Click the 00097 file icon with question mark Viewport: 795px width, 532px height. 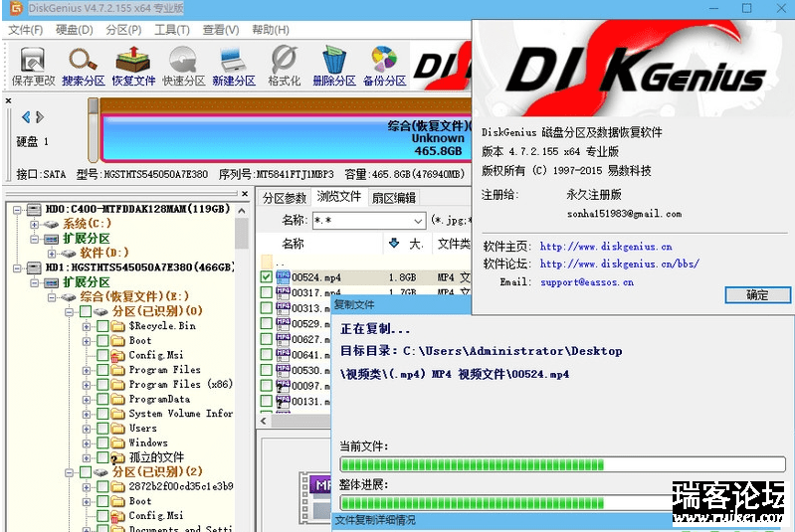tap(283, 386)
